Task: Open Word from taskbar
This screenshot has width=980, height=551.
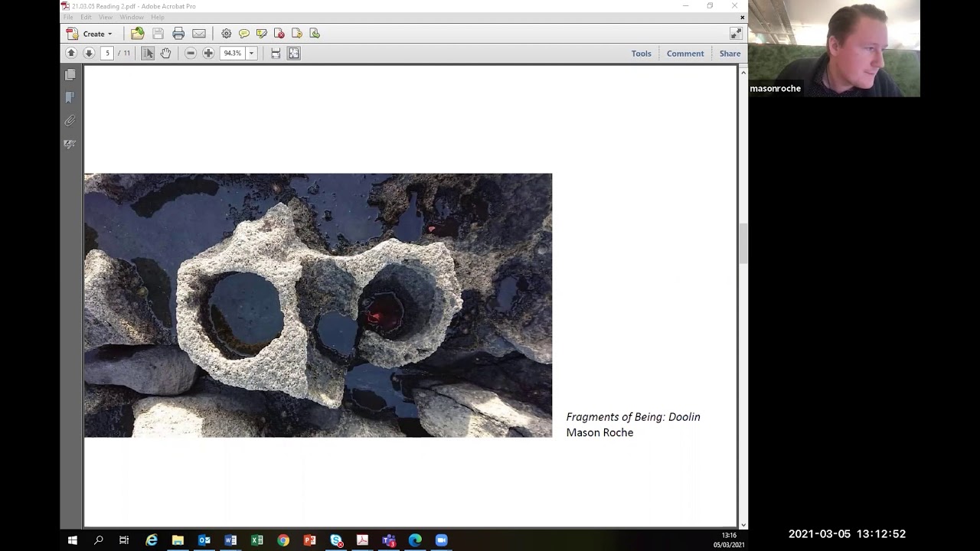Action: [x=230, y=540]
